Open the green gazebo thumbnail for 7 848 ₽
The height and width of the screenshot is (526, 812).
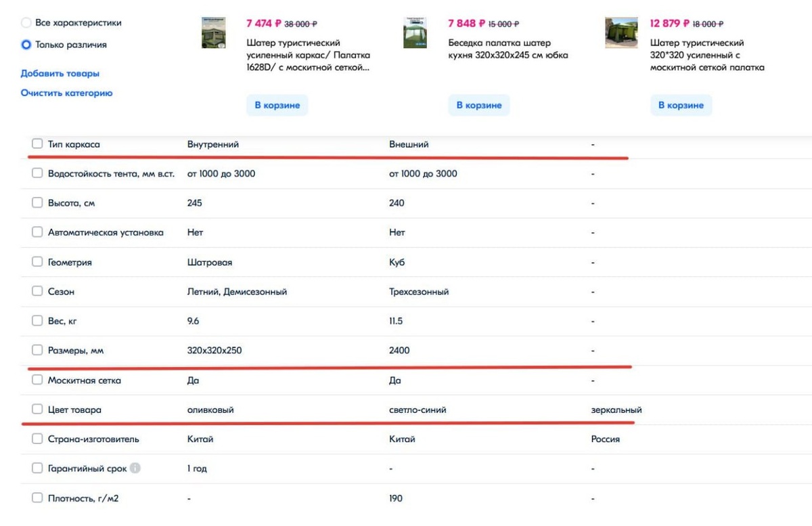(415, 32)
